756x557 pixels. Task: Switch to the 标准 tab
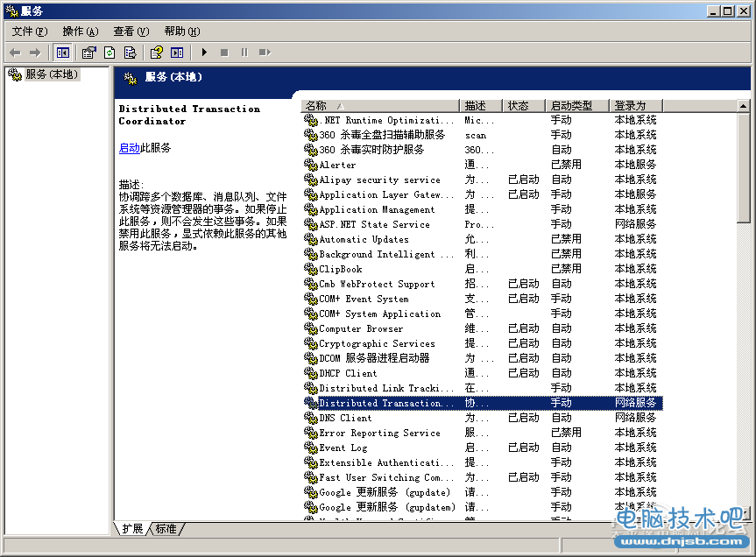tap(166, 528)
